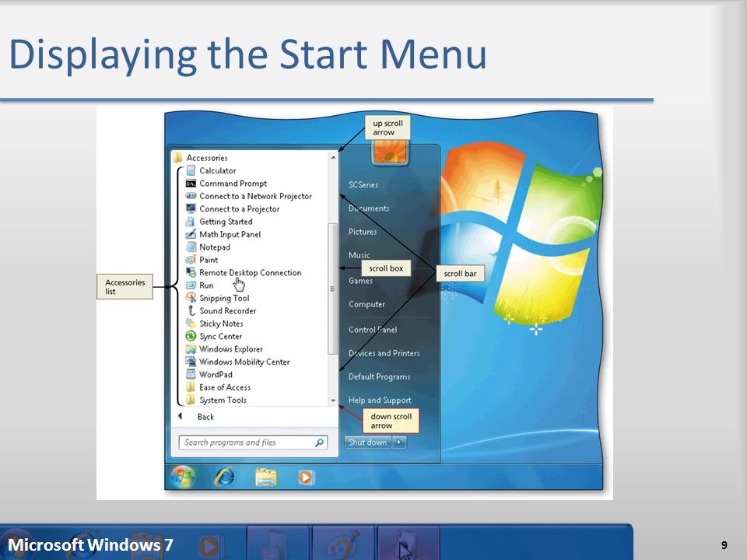This screenshot has height=560, width=747.
Task: Click the Calculator icon in Accessories
Action: coord(191,170)
